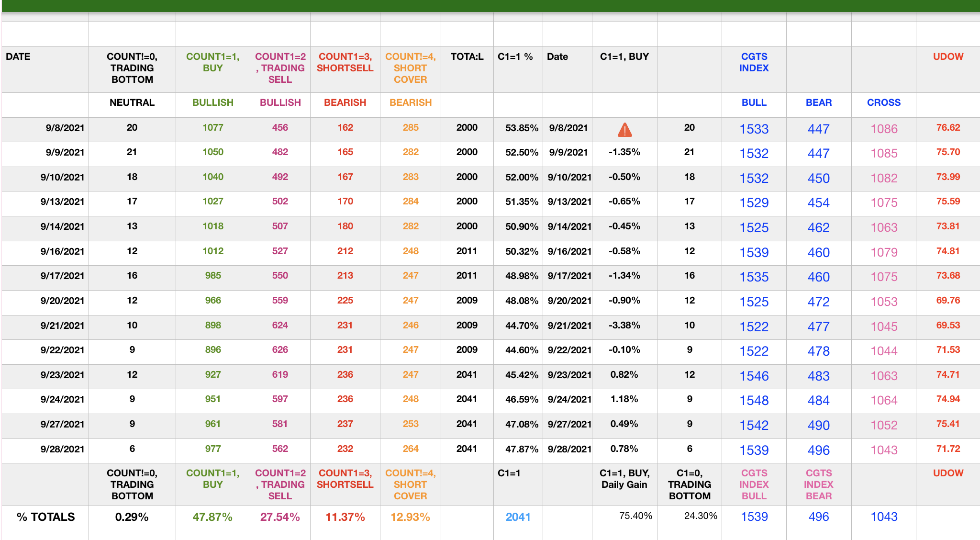Select the 24.30% trading bottom totals cell

[x=701, y=516]
